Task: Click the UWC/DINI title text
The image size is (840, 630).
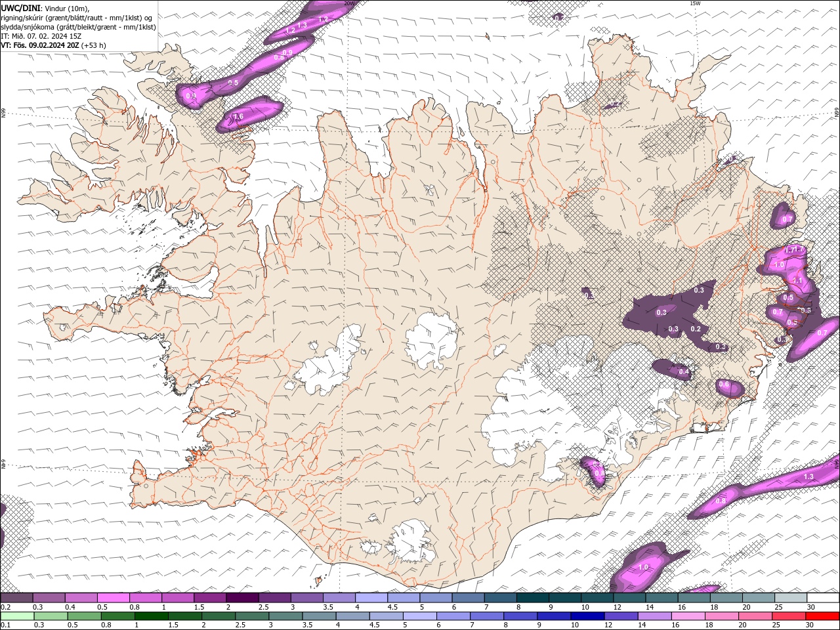Action: pos(20,9)
